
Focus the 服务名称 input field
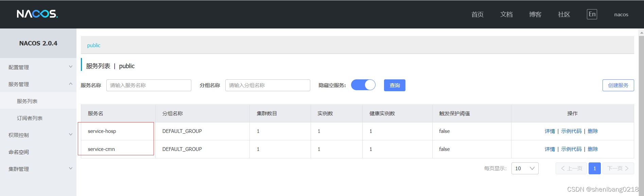(149, 85)
